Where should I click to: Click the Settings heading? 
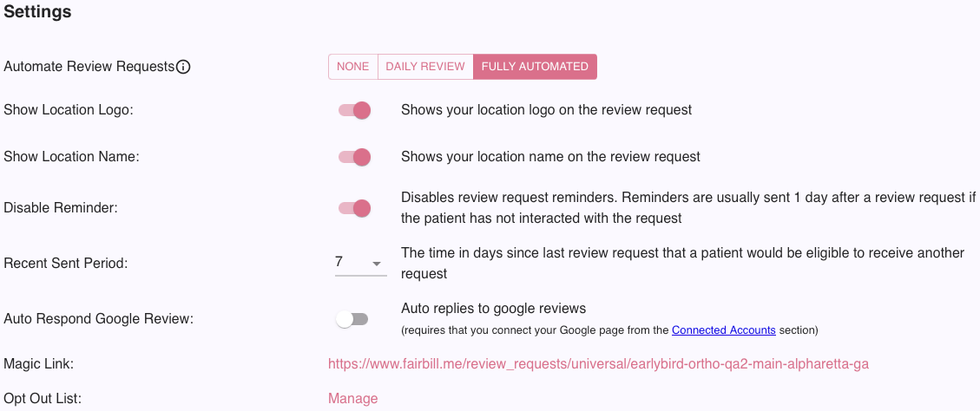(37, 12)
